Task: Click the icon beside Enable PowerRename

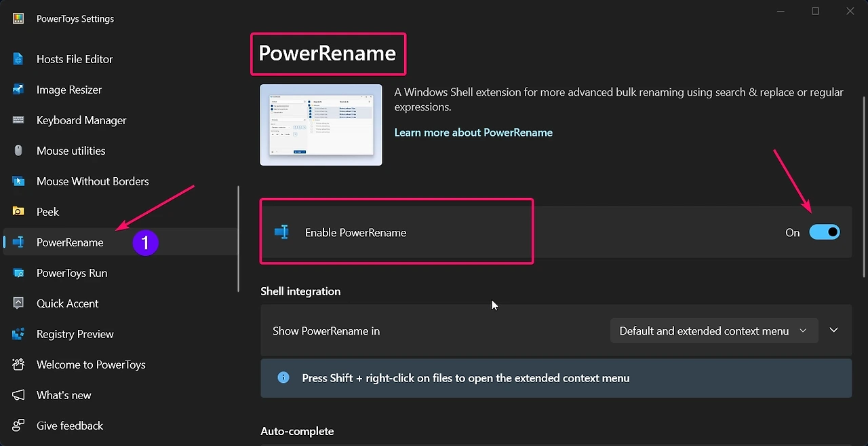Action: (281, 232)
